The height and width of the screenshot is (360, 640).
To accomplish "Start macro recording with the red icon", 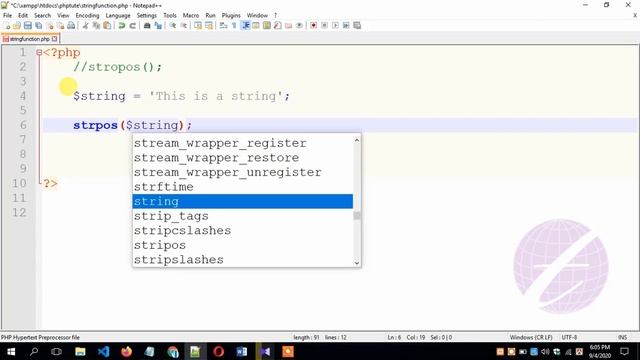I will [x=313, y=26].
